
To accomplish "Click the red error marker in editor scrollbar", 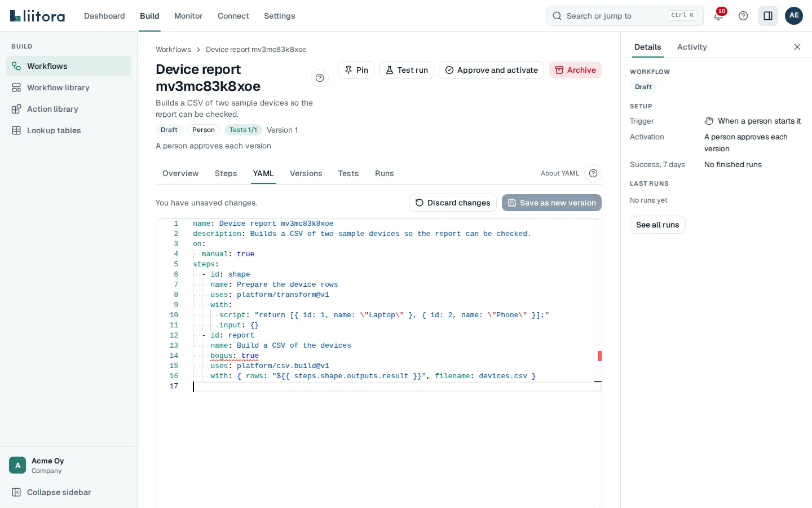I will coord(599,356).
